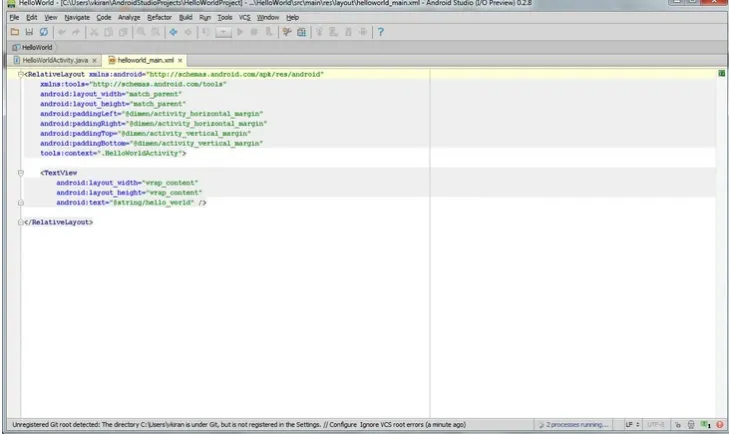
Task: Open the Edit menu
Action: click(32, 17)
